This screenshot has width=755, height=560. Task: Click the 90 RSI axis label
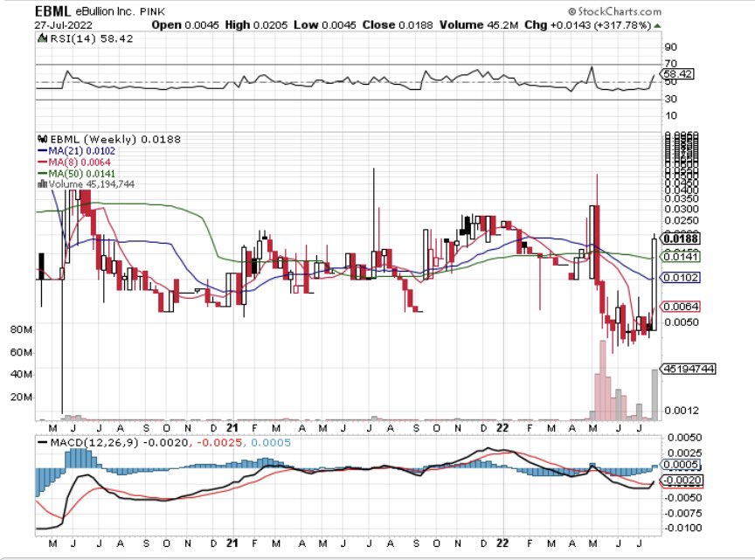(x=671, y=47)
